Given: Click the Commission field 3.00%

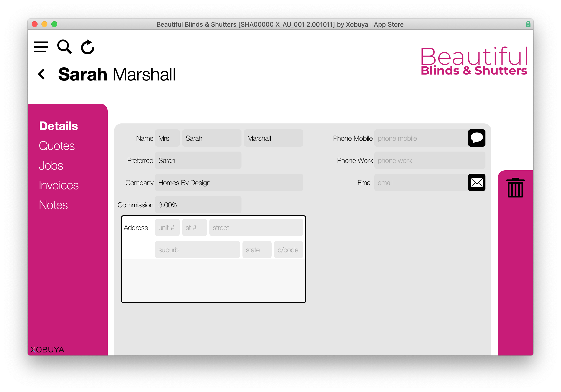Looking at the screenshot, I should click(x=198, y=205).
